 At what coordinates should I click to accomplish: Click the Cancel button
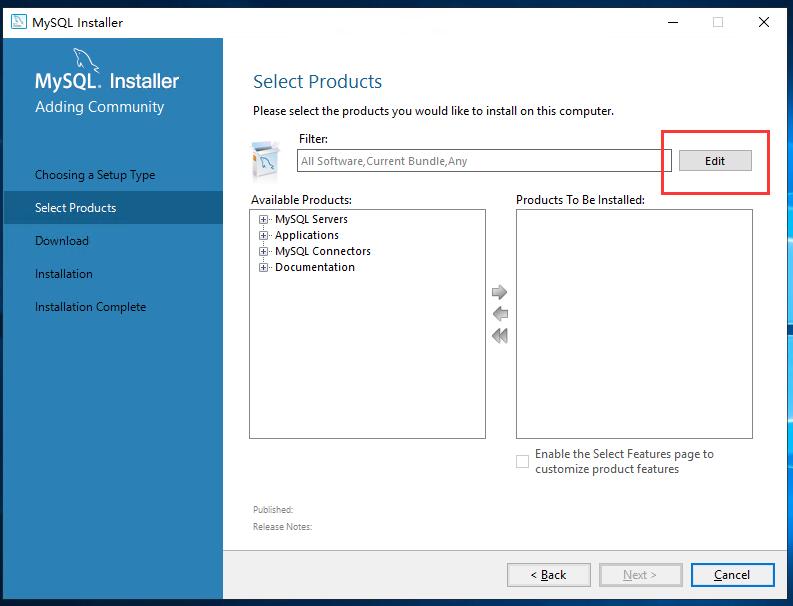tap(732, 575)
